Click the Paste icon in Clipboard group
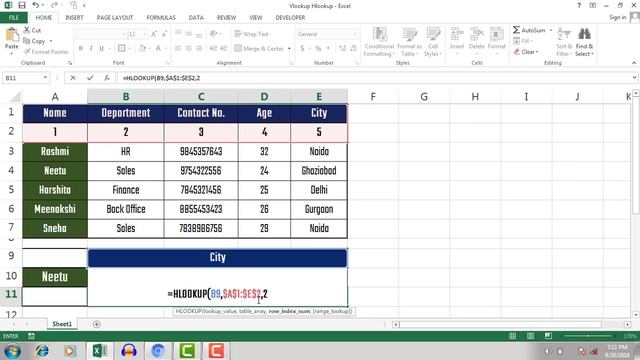Screen dimensions: 640x360 pyautogui.click(x=12, y=35)
